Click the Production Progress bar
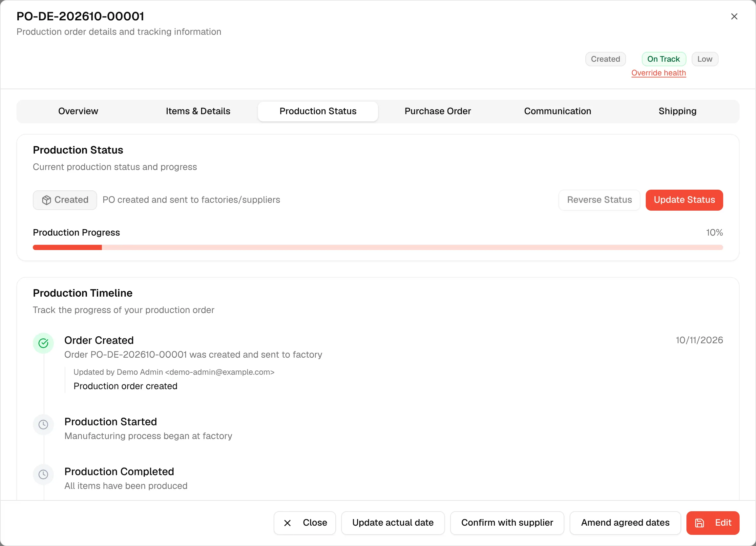Image resolution: width=756 pixels, height=546 pixels. [378, 247]
